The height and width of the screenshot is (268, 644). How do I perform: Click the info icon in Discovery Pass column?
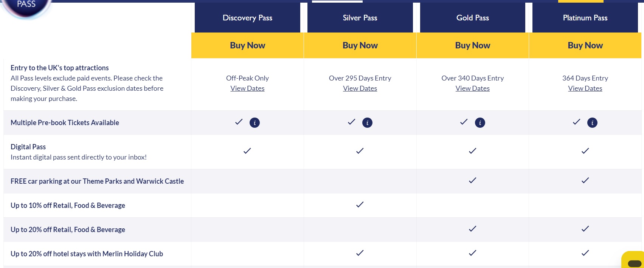pyautogui.click(x=254, y=123)
